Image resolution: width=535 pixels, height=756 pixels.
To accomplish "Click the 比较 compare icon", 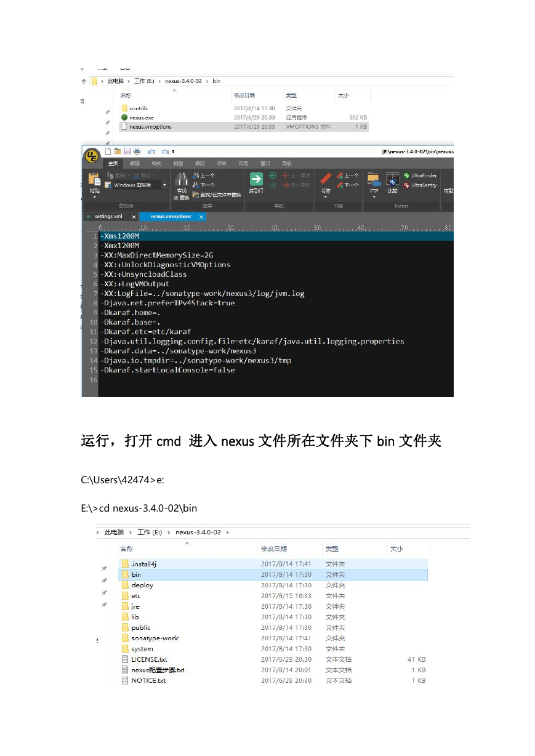I will pos(392,179).
